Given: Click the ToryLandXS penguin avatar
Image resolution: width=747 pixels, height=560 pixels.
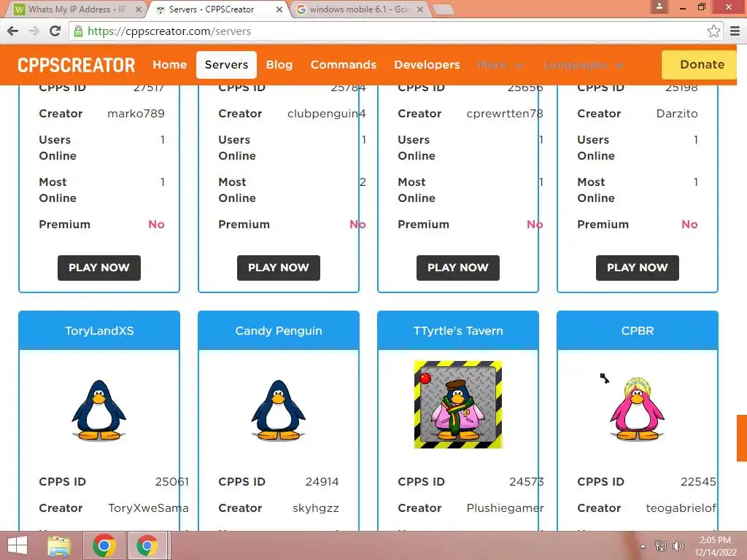Looking at the screenshot, I should (99, 410).
